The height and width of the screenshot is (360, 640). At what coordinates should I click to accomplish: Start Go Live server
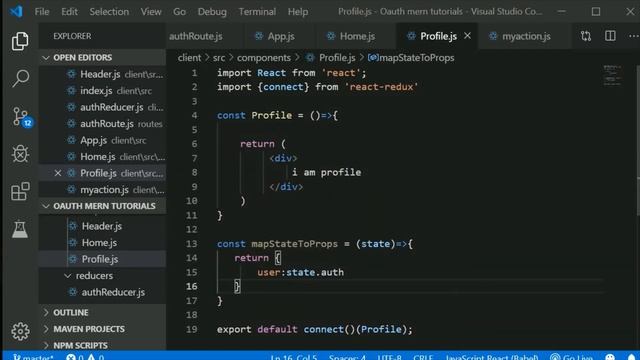[571, 357]
